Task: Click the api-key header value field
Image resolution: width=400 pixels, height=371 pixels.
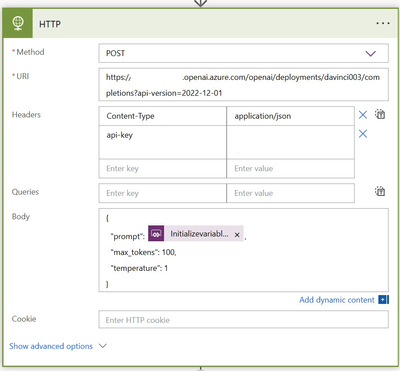Action: [290, 142]
